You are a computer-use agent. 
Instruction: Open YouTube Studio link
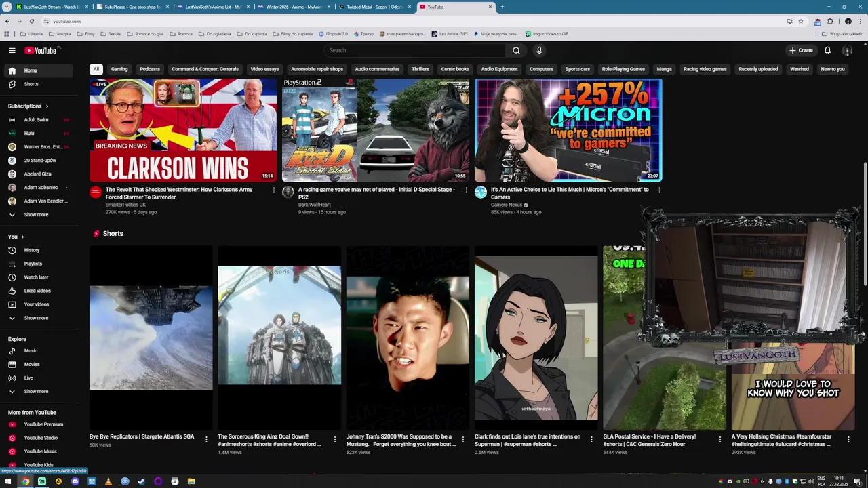coord(39,438)
